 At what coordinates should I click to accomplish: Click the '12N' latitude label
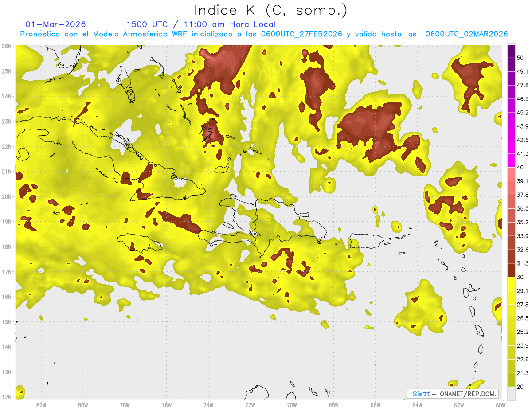(6, 397)
